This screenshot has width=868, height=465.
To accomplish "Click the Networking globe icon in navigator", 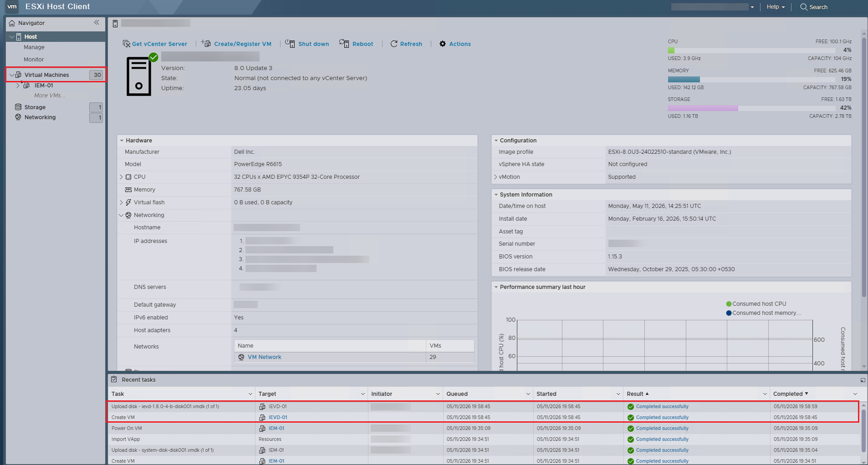I will coord(18,117).
